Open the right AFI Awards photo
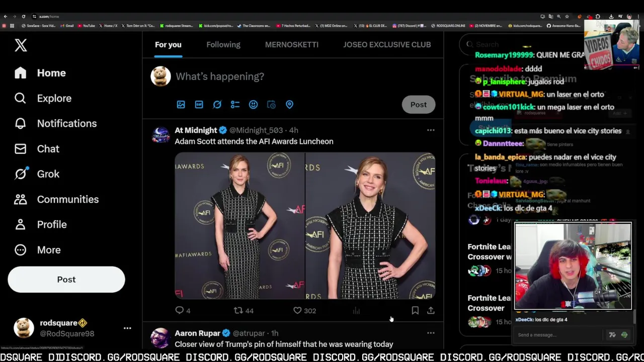This screenshot has width=644, height=362. click(370, 226)
